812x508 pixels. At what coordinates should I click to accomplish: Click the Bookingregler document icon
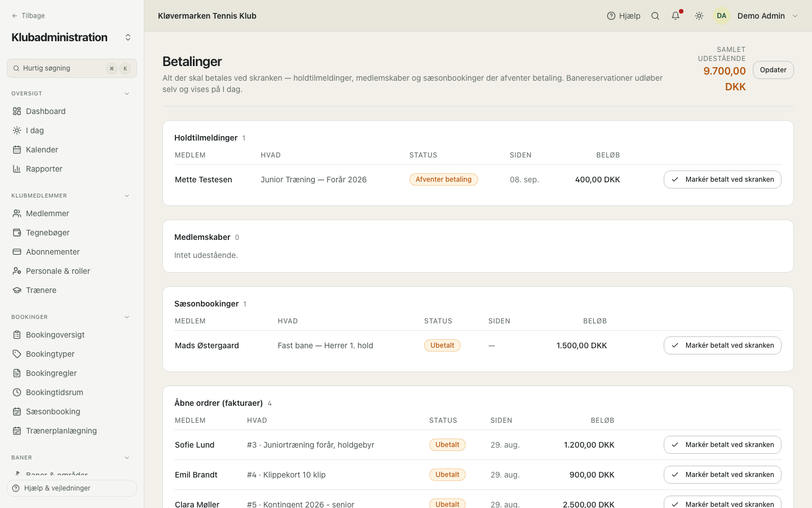17,373
